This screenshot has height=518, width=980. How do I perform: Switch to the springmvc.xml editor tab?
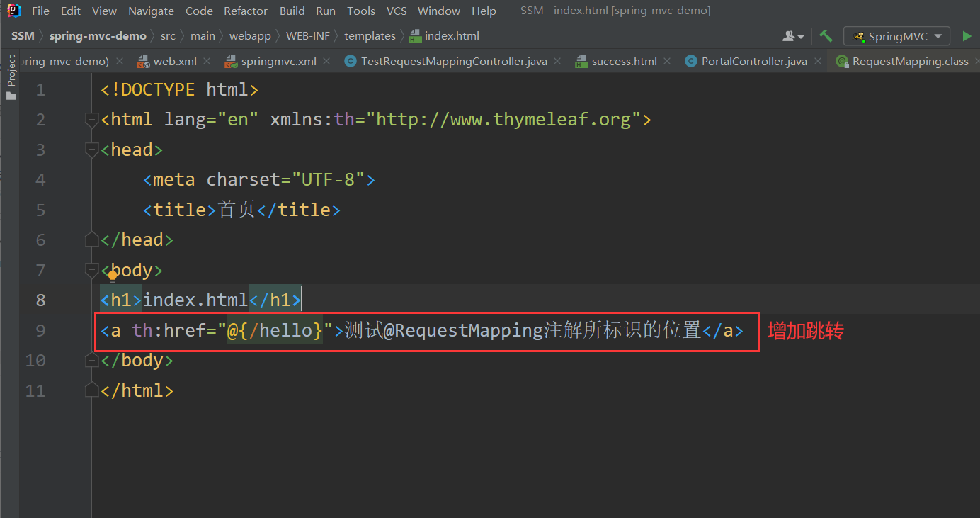point(278,62)
